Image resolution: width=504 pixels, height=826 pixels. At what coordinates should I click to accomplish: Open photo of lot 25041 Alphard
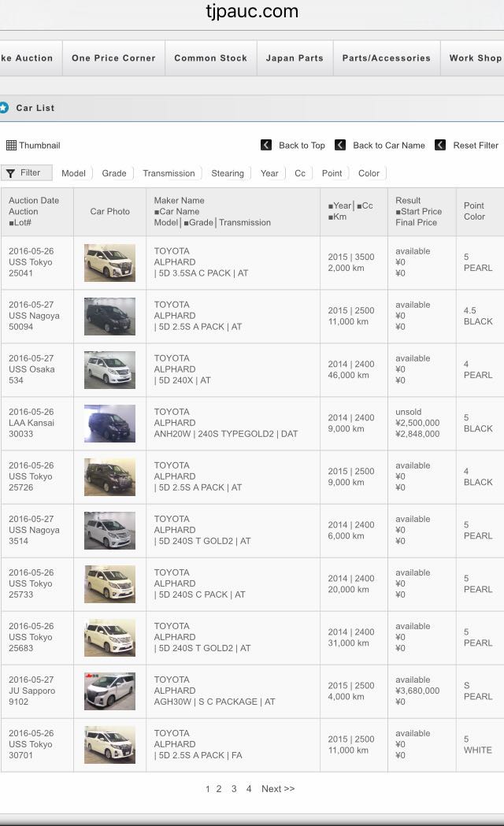point(109,263)
